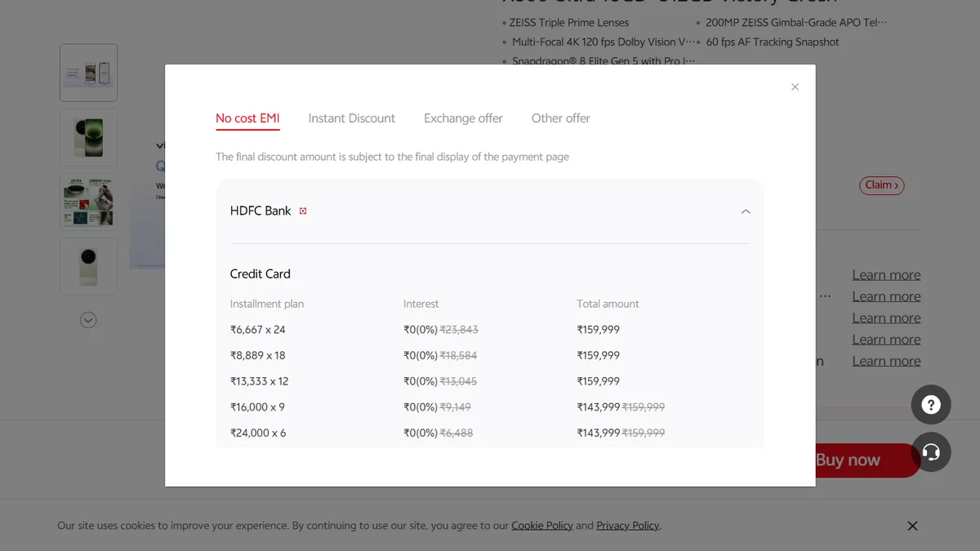Click the 200MP ZEISS Gimbal-Grade APO feature

coord(796,23)
